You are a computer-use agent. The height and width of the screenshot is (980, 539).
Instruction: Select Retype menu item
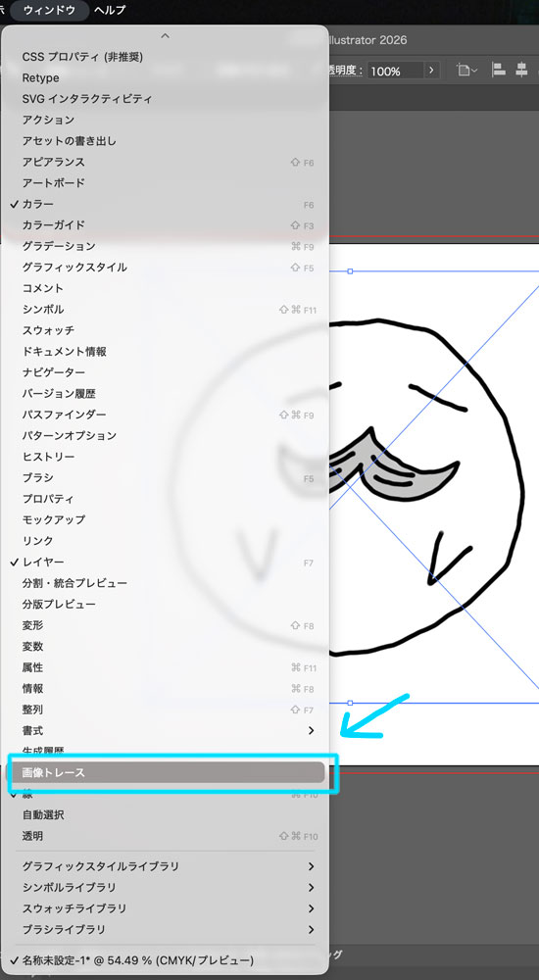165,78
